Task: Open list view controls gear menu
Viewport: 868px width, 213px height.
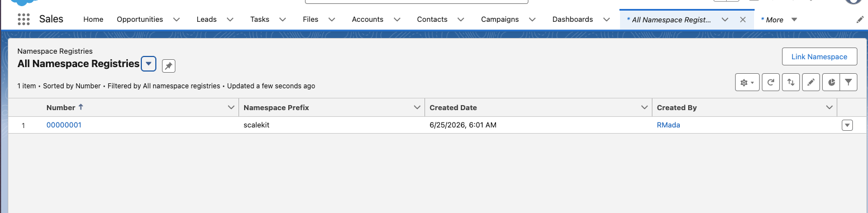Action: pos(747,82)
